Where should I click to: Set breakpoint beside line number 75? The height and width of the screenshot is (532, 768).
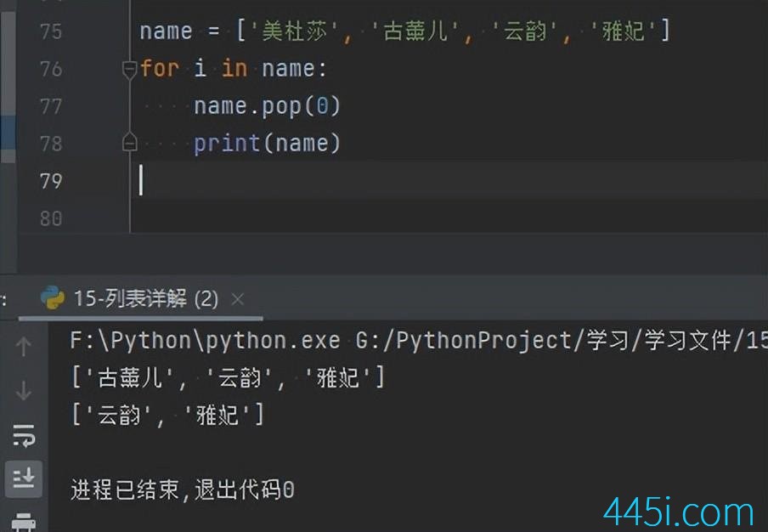51,31
